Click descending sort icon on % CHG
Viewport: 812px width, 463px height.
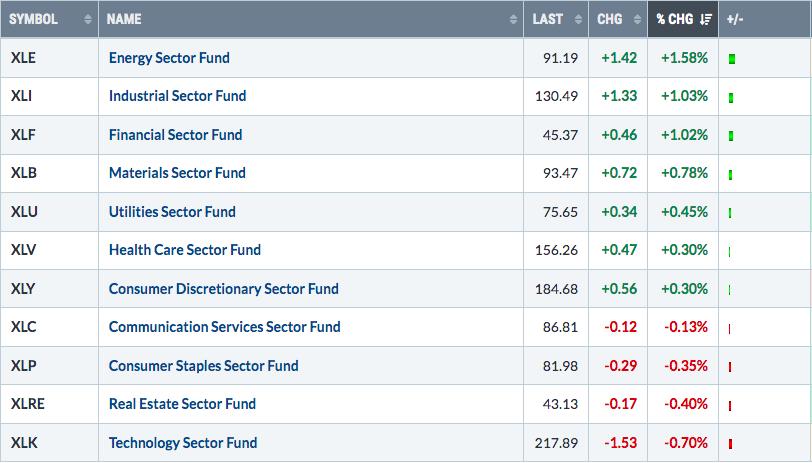(x=705, y=19)
